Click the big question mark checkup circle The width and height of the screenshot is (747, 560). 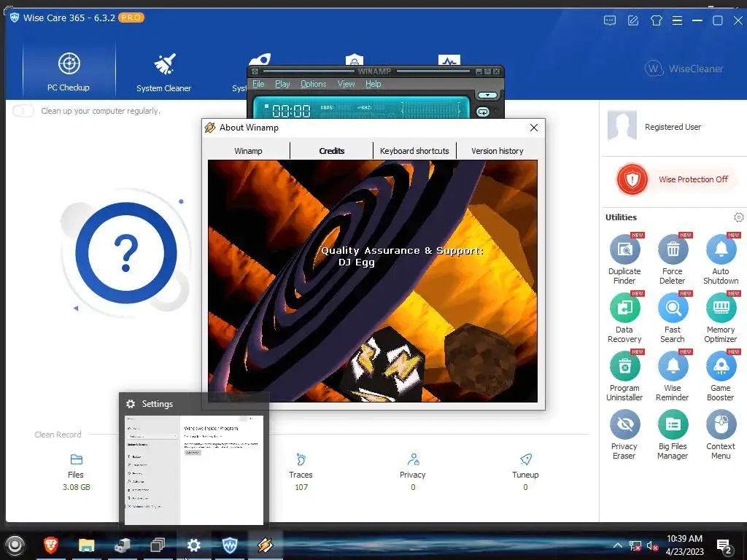(125, 253)
